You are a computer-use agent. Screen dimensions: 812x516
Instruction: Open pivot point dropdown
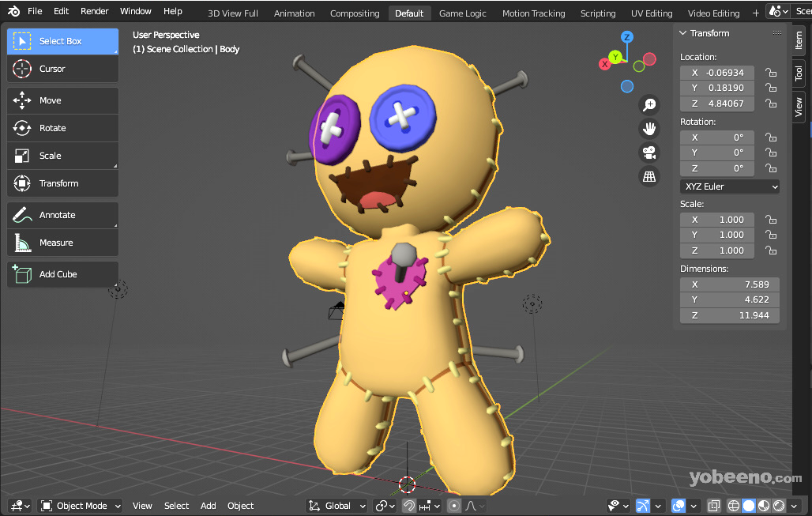tap(385, 506)
